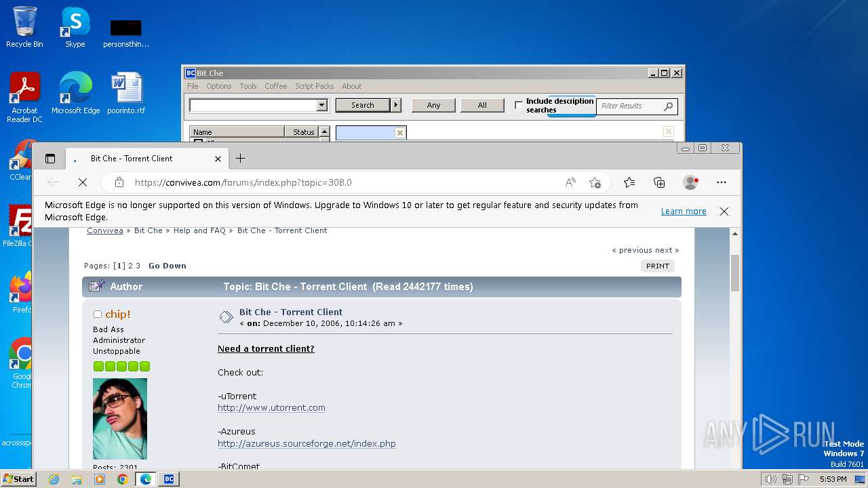Open the Recycle Bin desktop icon
The width and height of the screenshot is (868, 488).
click(24, 27)
